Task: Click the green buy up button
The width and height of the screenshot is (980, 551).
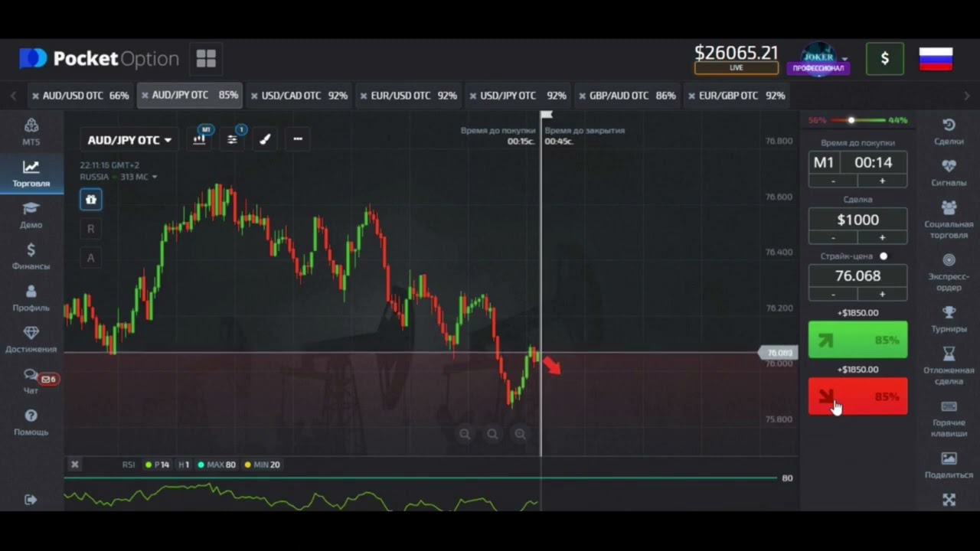Action: [x=857, y=340]
